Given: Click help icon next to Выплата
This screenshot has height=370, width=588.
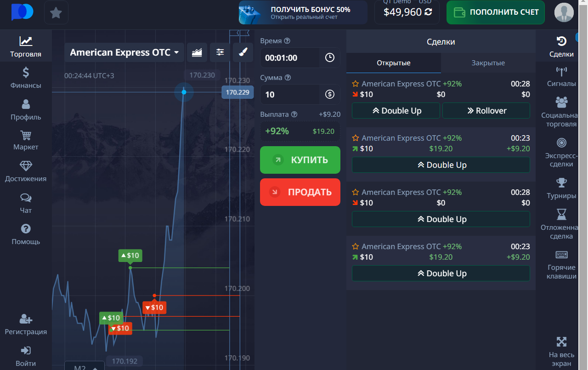Looking at the screenshot, I should click(x=294, y=114).
